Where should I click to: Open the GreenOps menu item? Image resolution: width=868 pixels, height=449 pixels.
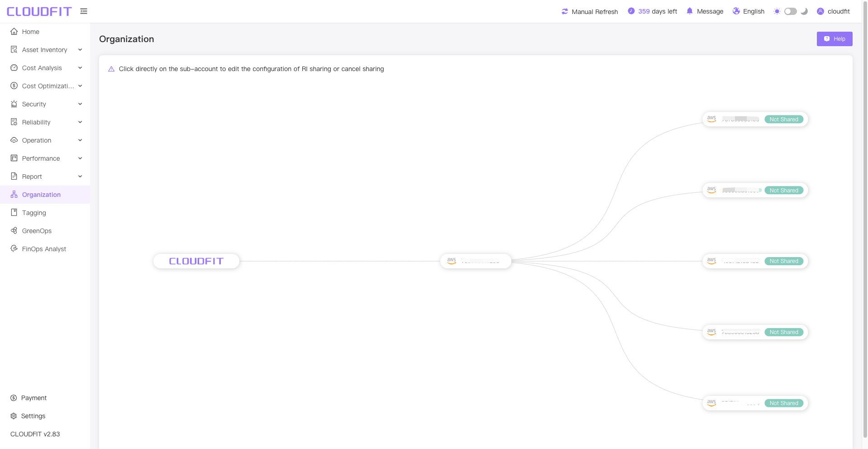pos(45,231)
